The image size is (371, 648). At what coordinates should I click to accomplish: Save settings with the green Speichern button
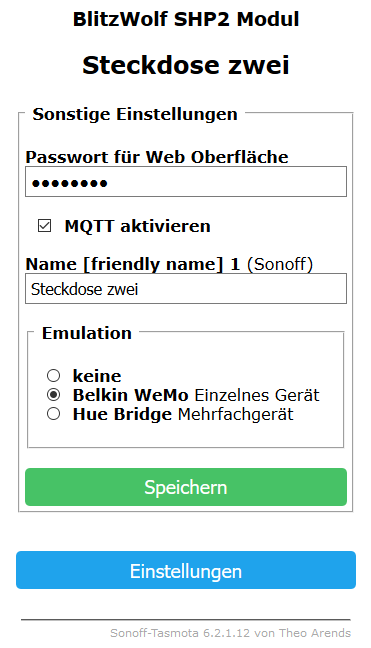pos(186,487)
